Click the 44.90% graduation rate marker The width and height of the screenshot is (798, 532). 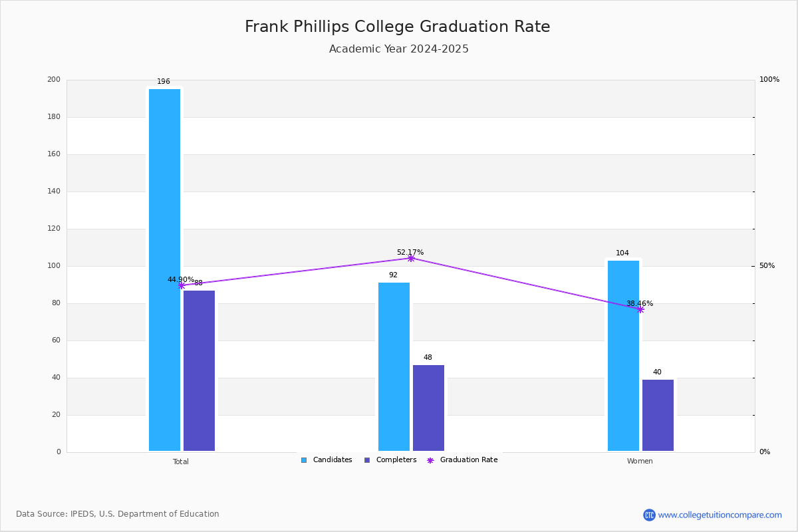[x=181, y=285]
